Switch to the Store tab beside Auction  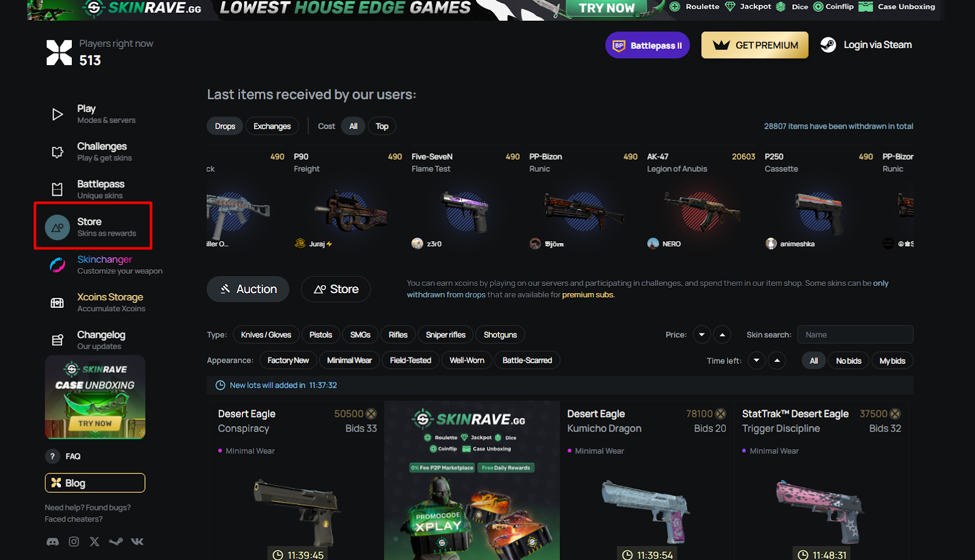[x=336, y=289]
